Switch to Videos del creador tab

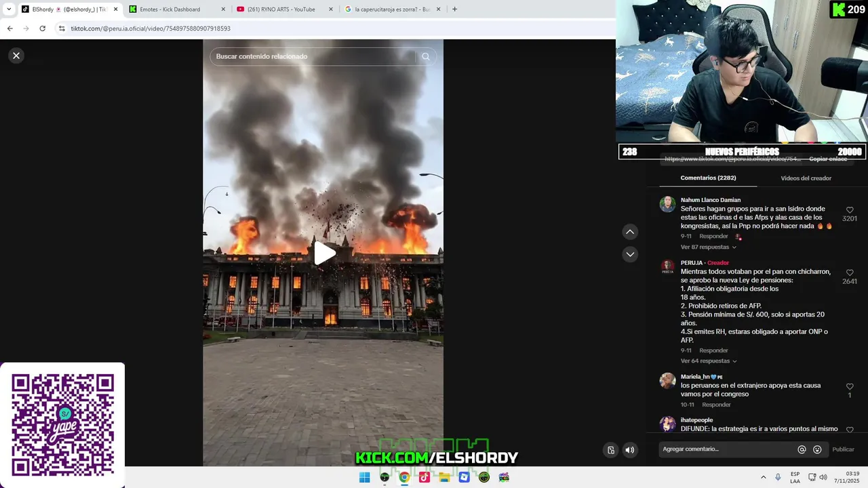point(806,178)
